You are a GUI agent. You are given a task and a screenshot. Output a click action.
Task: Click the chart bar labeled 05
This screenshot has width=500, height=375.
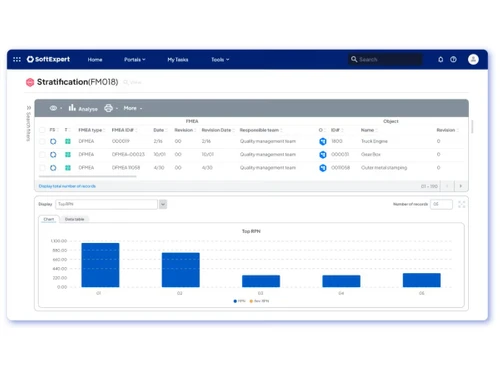422,280
